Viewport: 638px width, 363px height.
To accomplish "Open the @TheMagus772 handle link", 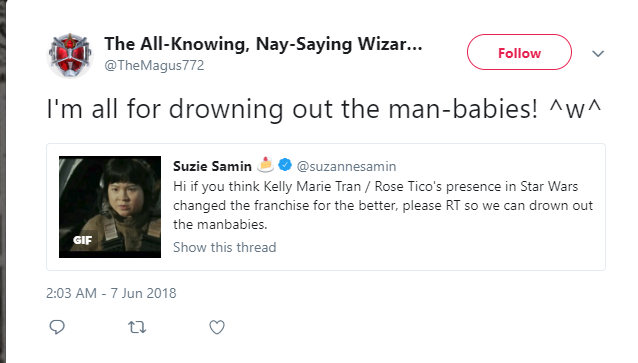I will pos(154,66).
